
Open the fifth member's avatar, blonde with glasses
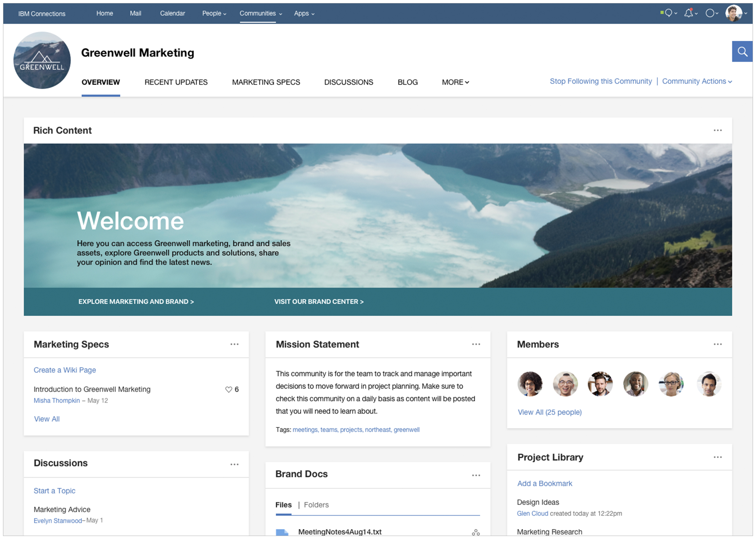671,384
